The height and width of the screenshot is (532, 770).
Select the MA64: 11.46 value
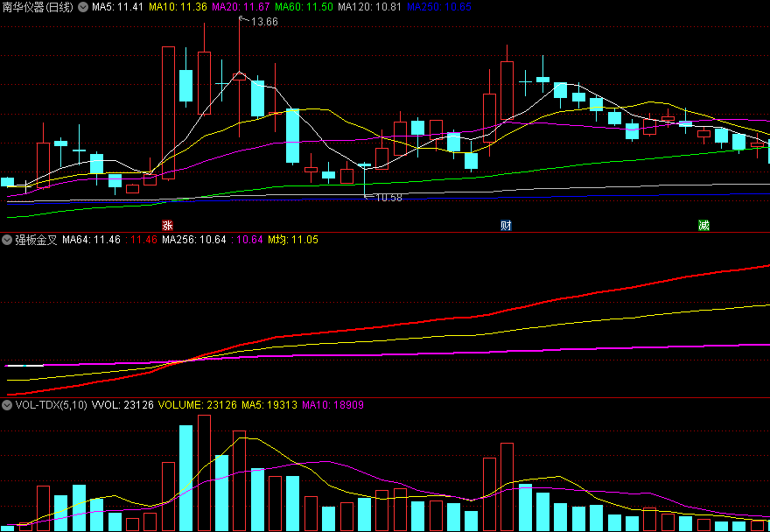pos(91,241)
